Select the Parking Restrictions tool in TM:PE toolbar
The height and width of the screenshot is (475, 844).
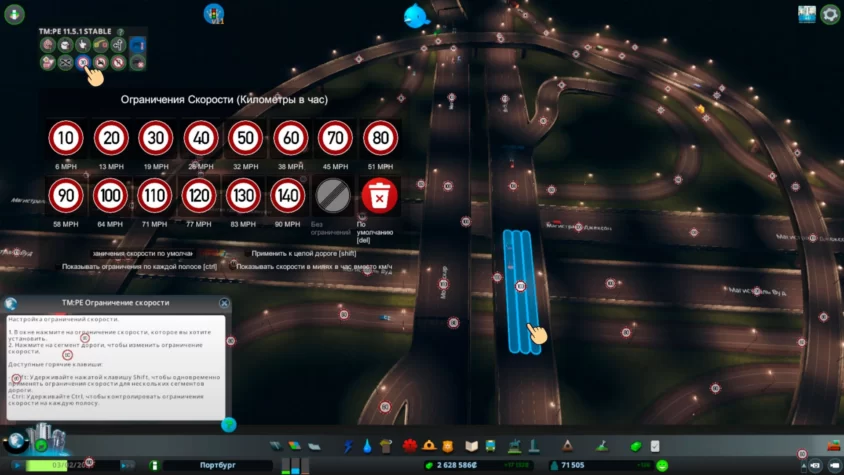(118, 62)
